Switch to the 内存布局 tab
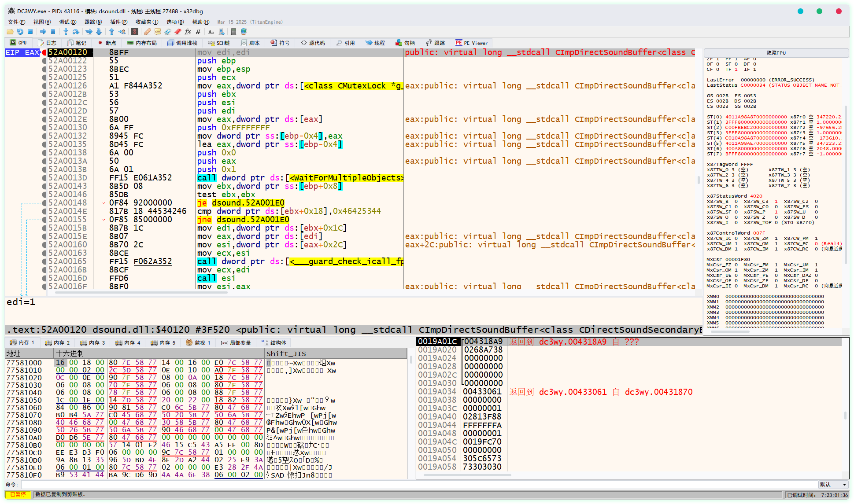 click(x=142, y=43)
